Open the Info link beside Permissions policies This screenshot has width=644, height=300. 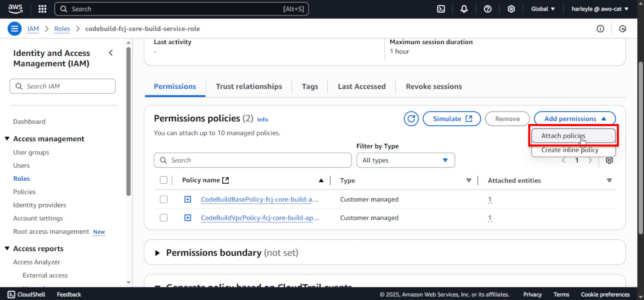click(263, 119)
